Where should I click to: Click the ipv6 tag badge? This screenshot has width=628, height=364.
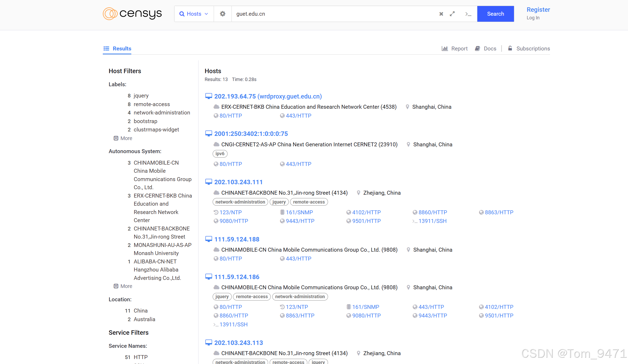point(220,154)
